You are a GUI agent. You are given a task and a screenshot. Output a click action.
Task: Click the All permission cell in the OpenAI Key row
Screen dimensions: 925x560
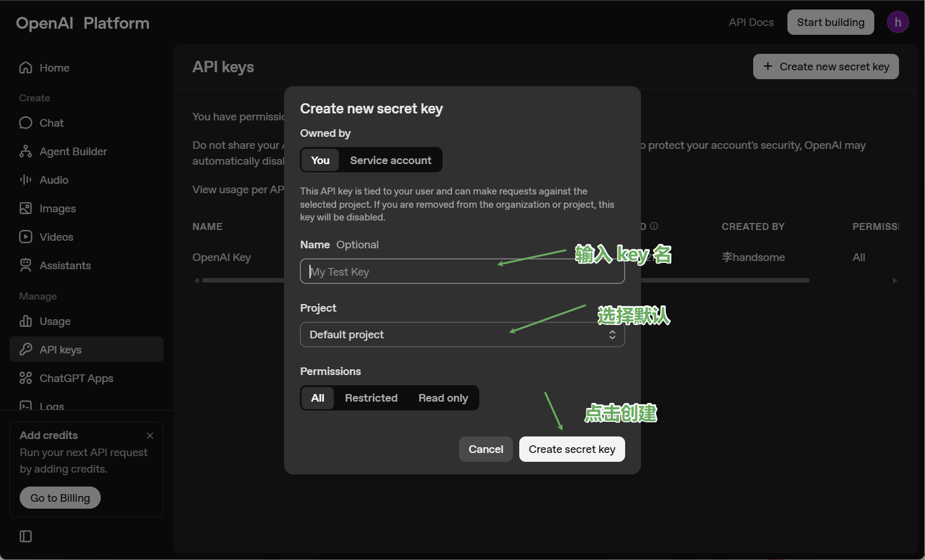pyautogui.click(x=858, y=257)
